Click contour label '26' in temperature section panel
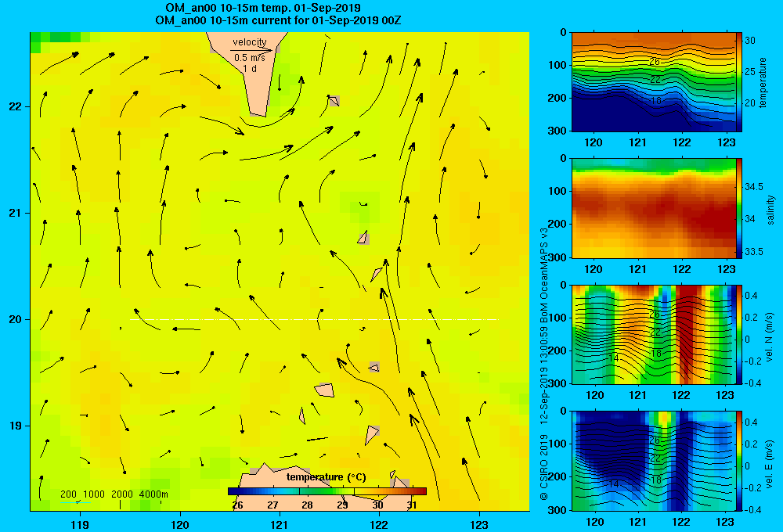 click(655, 62)
